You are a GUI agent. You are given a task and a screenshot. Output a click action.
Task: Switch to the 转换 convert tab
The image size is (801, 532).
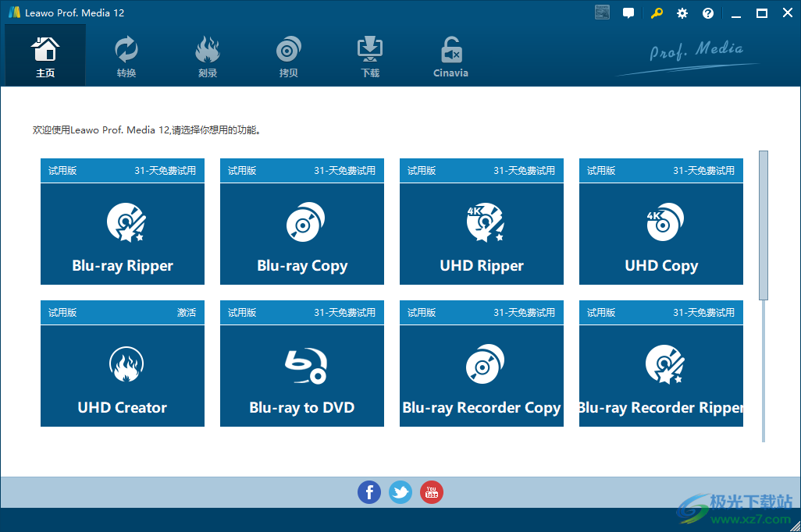(126, 55)
